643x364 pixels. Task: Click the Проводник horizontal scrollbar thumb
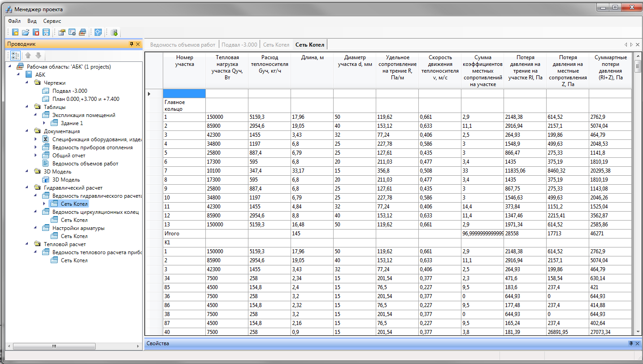54,346
